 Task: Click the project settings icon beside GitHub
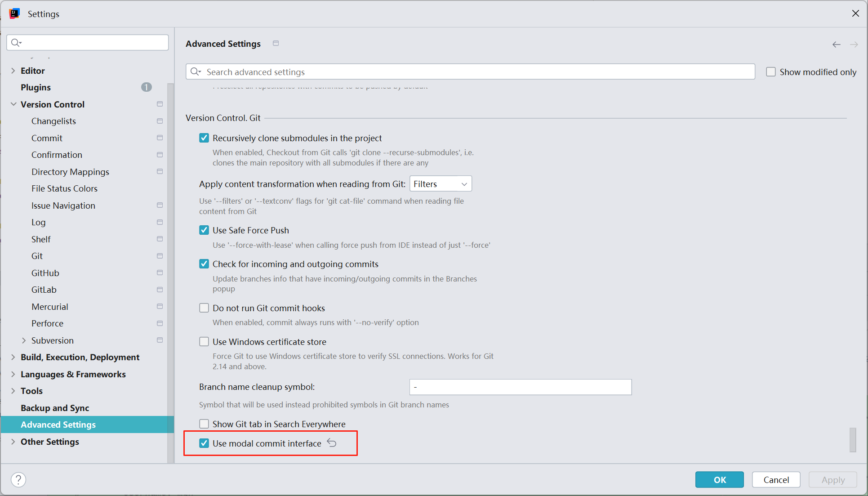(x=160, y=273)
